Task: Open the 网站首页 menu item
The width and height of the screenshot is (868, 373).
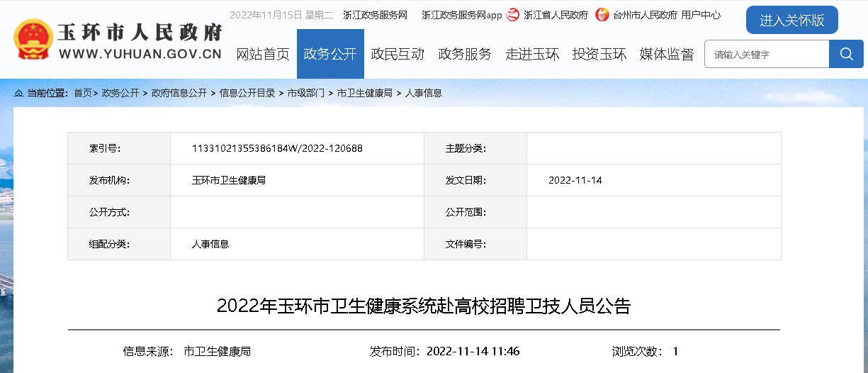Action: pyautogui.click(x=263, y=54)
